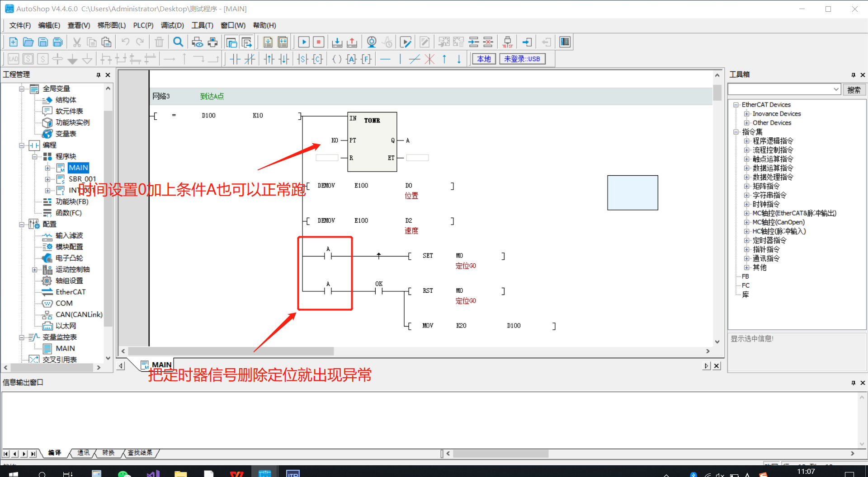Image resolution: width=868 pixels, height=477 pixels.
Task: Click the Open project folder icon
Action: pos(28,42)
